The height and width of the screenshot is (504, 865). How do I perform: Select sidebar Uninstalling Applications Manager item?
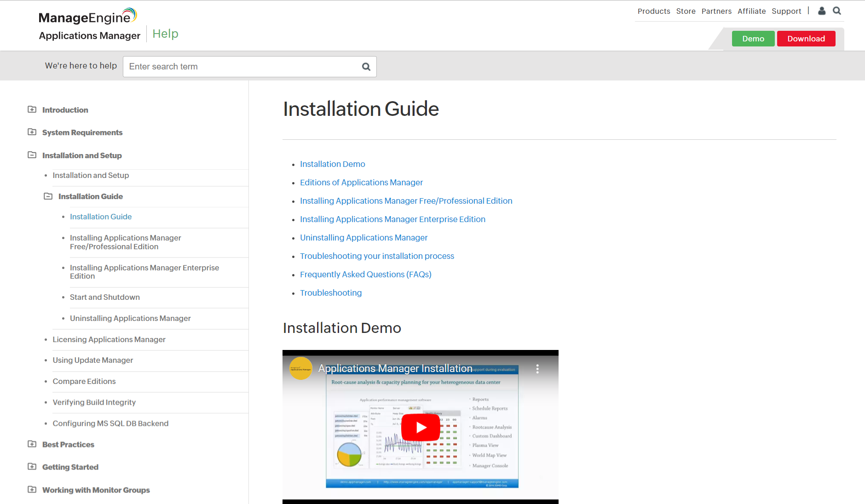coord(130,318)
